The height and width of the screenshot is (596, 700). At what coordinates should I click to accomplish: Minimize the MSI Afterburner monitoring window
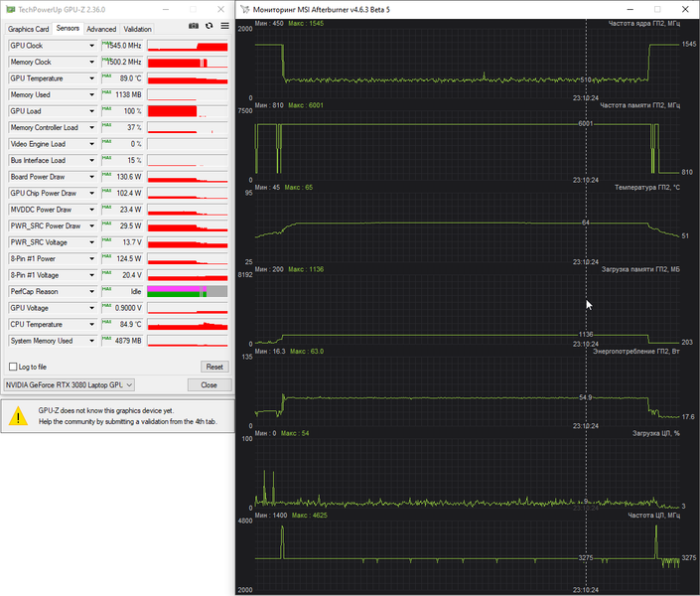point(630,9)
